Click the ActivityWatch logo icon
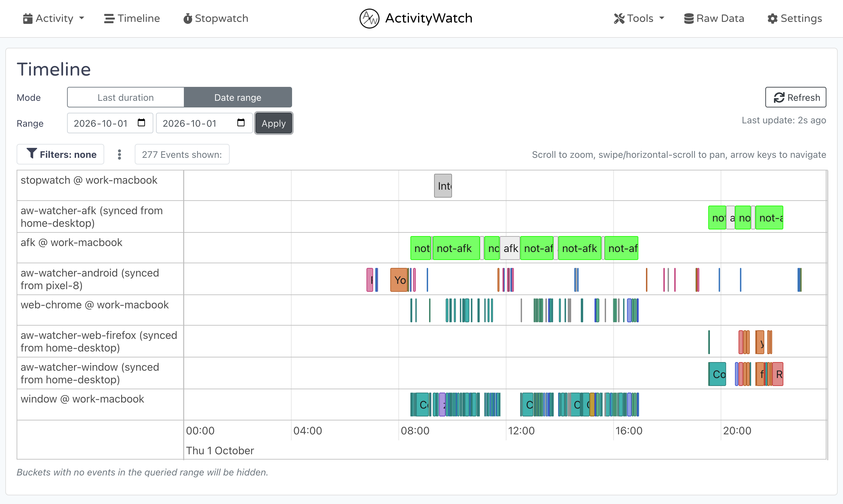The width and height of the screenshot is (843, 504). point(369,18)
